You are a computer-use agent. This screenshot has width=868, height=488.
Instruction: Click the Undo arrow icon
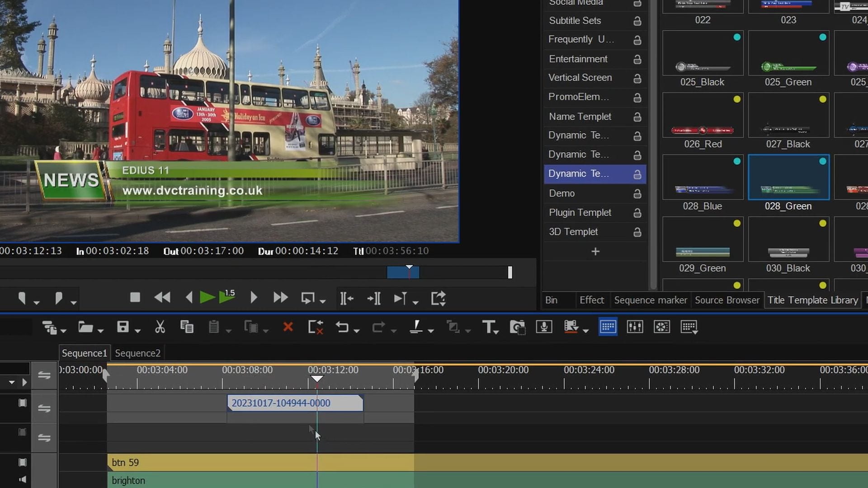pos(342,327)
